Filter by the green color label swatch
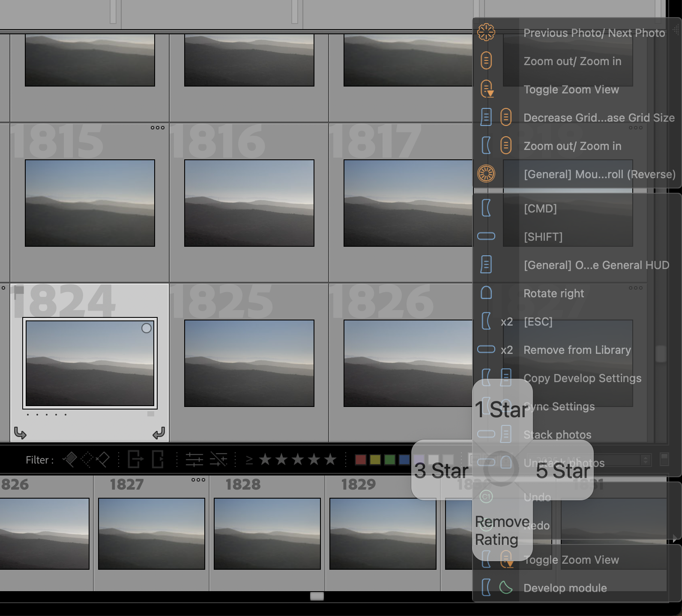Image resolution: width=682 pixels, height=616 pixels. (x=390, y=460)
